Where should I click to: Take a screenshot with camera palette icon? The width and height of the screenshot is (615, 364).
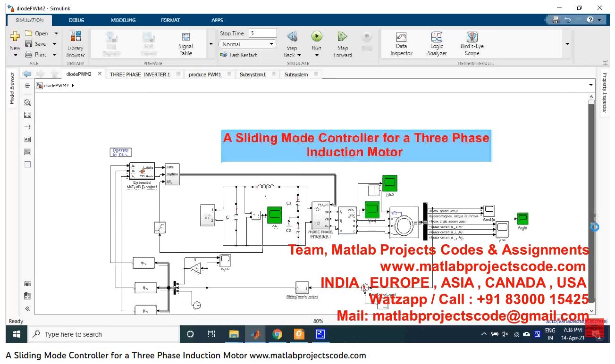[27, 284]
